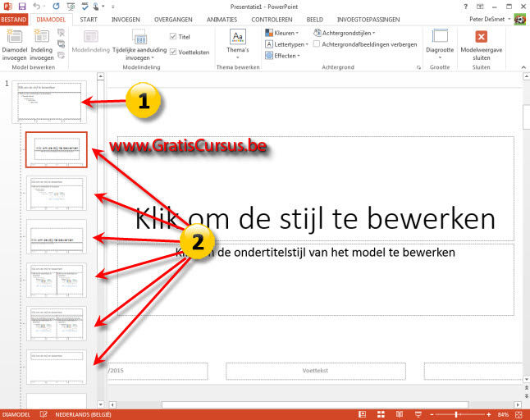The width and height of the screenshot is (530, 420).
Task: Switch to START tab
Action: point(89,20)
